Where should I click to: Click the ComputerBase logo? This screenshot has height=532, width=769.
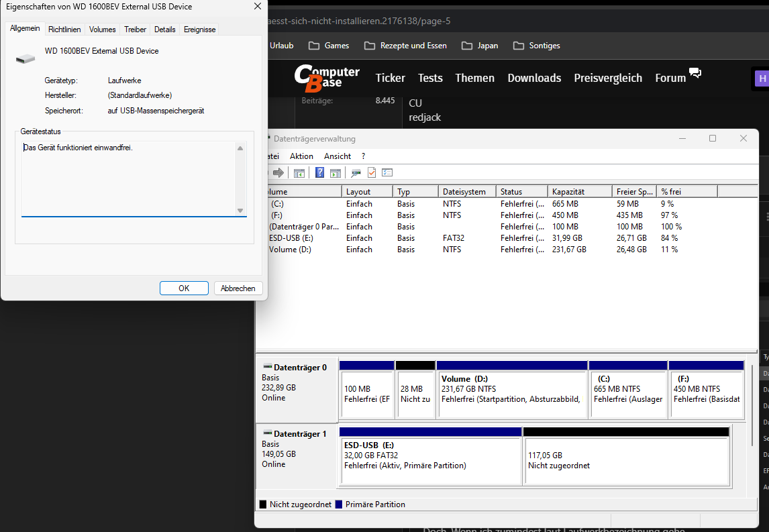[327, 78]
